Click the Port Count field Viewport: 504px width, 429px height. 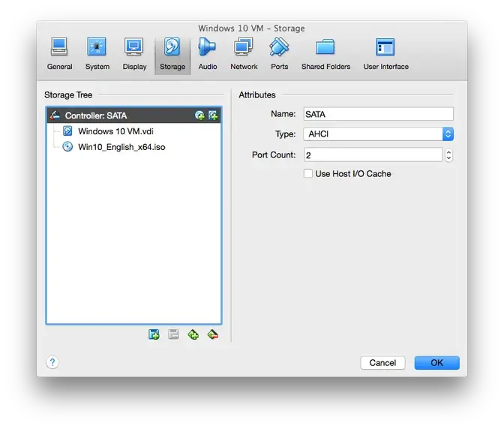[x=373, y=155]
